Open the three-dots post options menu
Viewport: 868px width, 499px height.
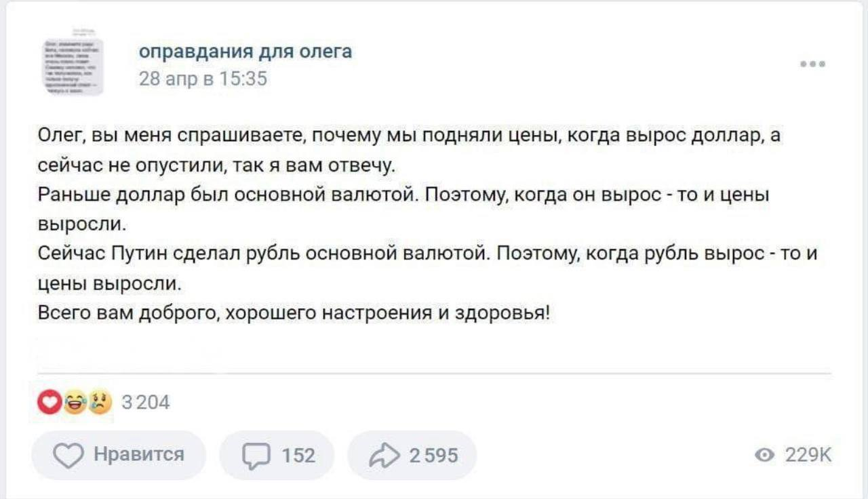pyautogui.click(x=812, y=65)
